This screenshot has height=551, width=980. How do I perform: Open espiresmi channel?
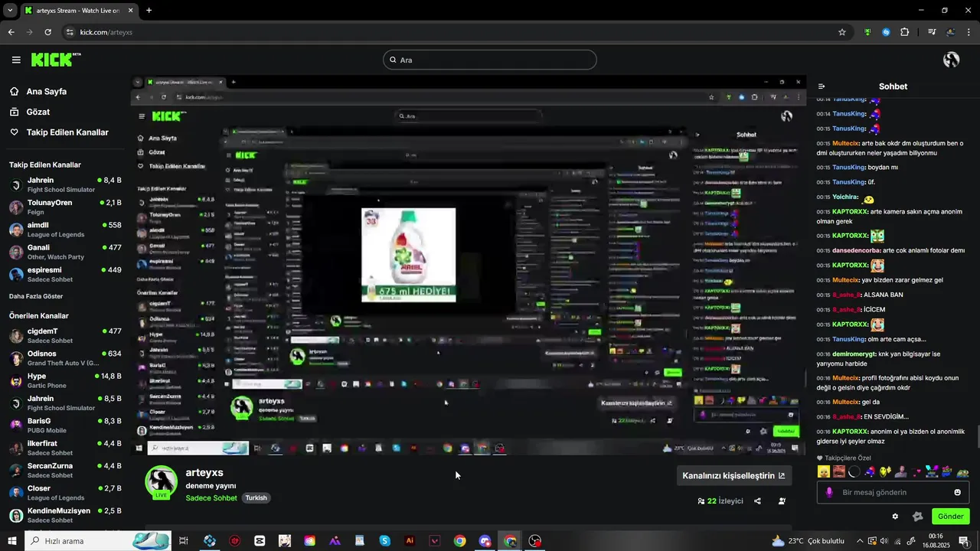[x=66, y=274]
